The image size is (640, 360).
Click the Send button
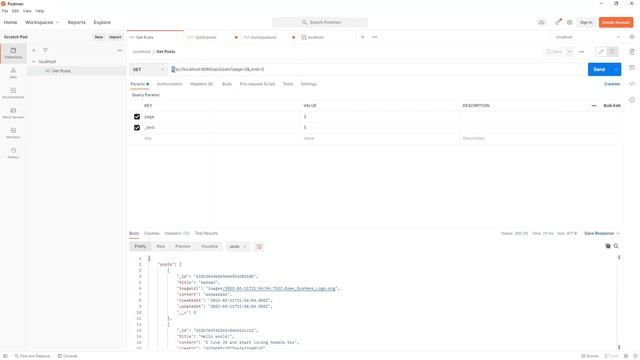(x=599, y=69)
